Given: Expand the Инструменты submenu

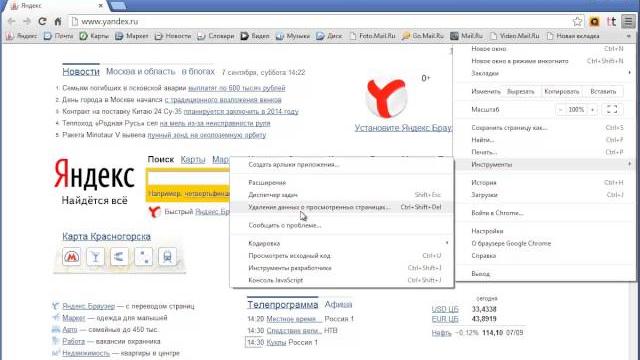Looking at the screenshot, I should click(x=546, y=164).
